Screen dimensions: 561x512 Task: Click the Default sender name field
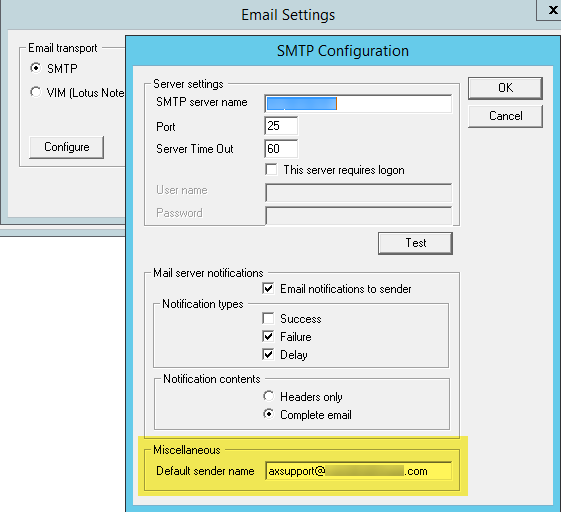[x=358, y=471]
